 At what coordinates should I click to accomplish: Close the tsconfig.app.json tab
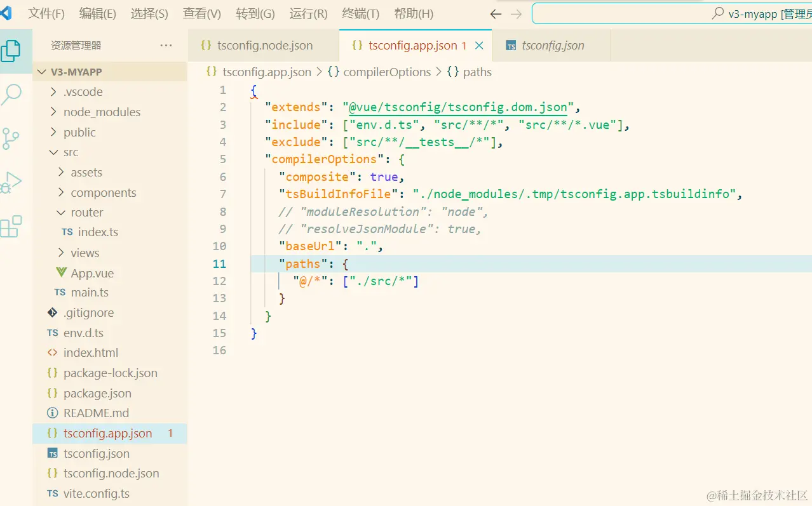click(x=479, y=46)
